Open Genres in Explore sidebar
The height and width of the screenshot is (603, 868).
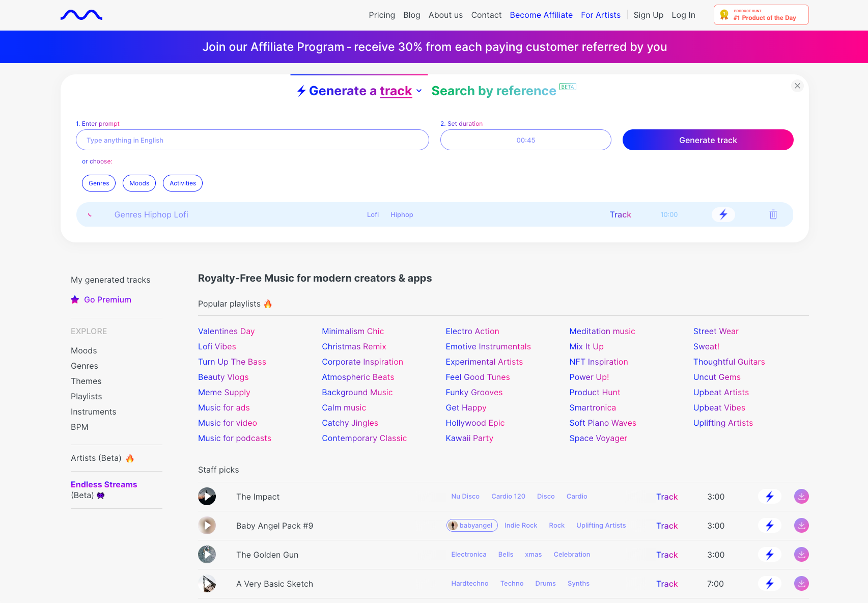(x=85, y=366)
